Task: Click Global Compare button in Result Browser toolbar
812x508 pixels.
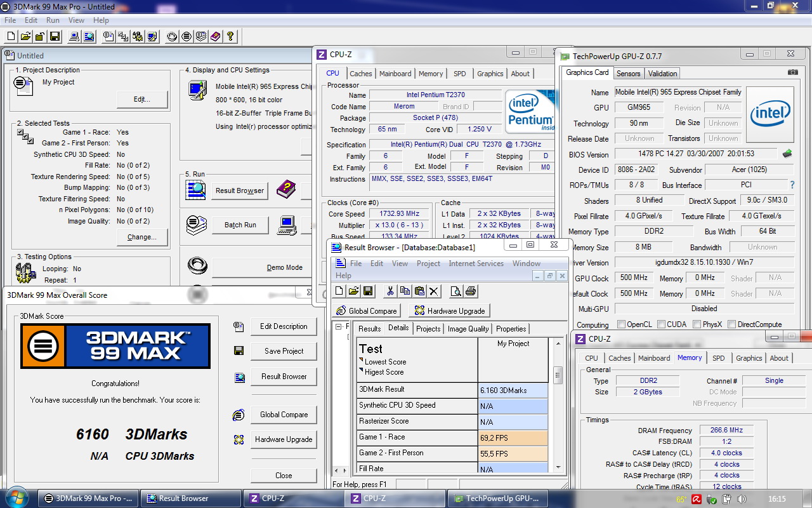Action: (366, 311)
